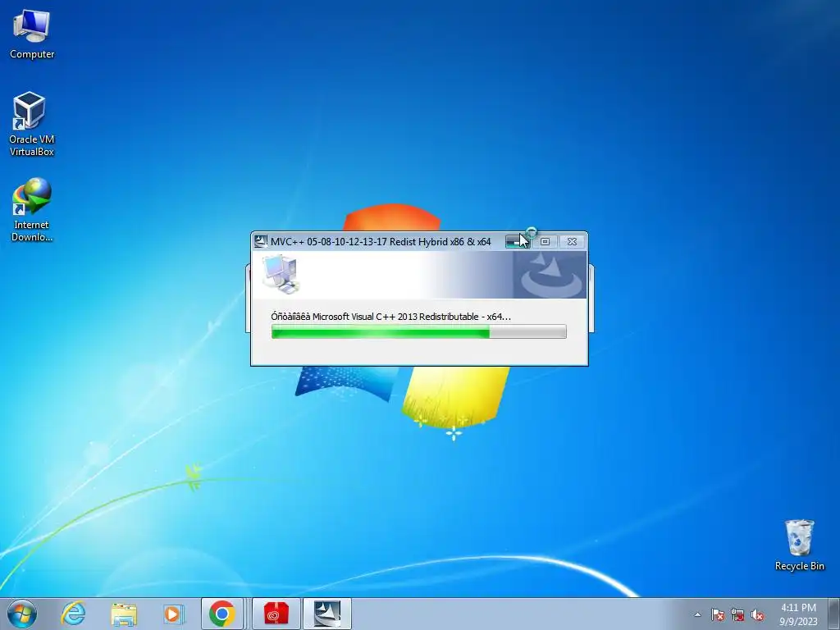Viewport: 840px width, 630px height.
Task: Click the Show desktop strip
Action: point(834,614)
